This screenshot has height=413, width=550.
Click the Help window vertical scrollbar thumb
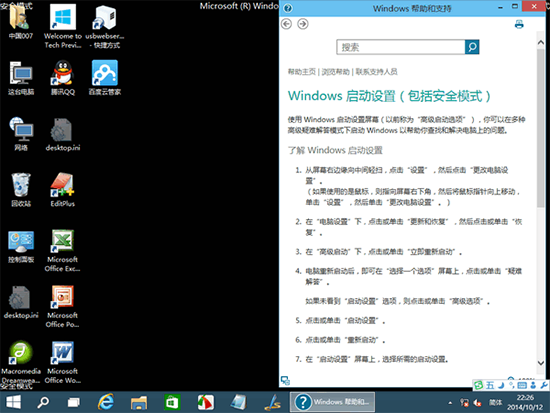click(x=541, y=128)
